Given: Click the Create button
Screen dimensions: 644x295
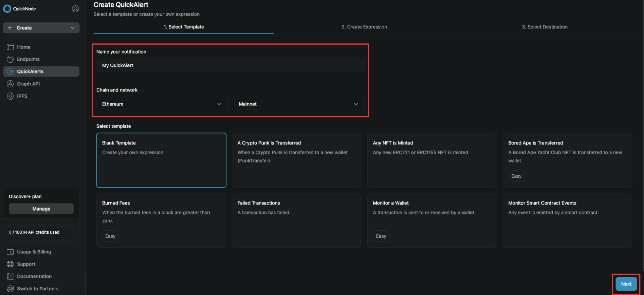Looking at the screenshot, I should 41,28.
